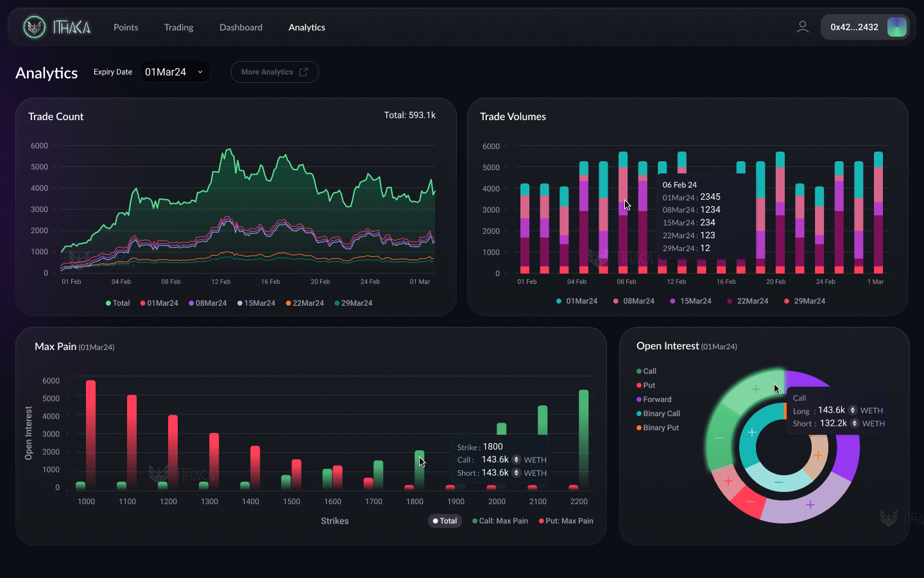The height and width of the screenshot is (578, 924).
Task: Click the purple plus donut segment
Action: pos(810,505)
